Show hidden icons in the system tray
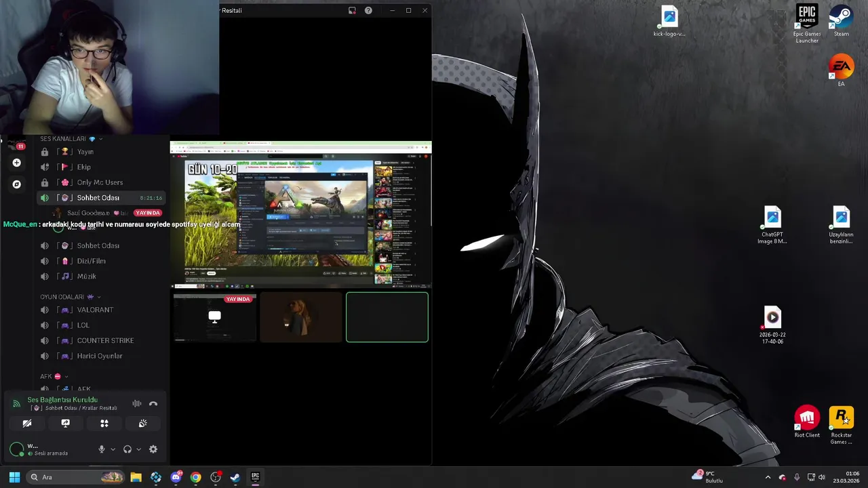The width and height of the screenshot is (868, 488). [768, 477]
